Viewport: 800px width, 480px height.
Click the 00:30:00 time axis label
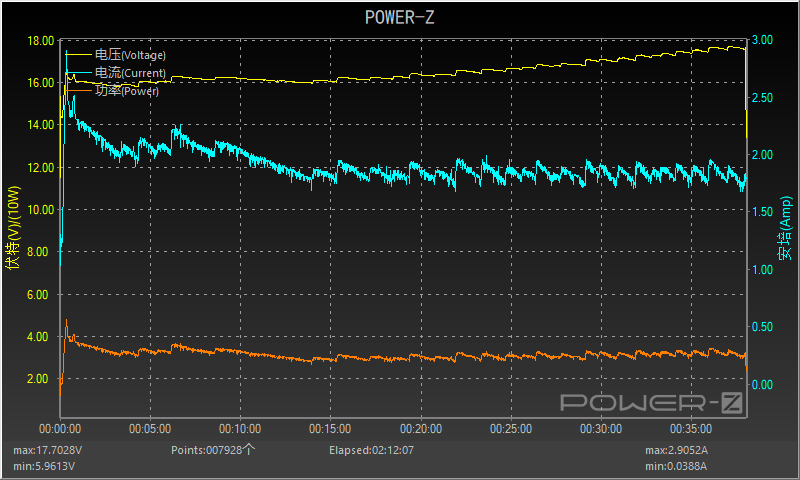coord(601,429)
